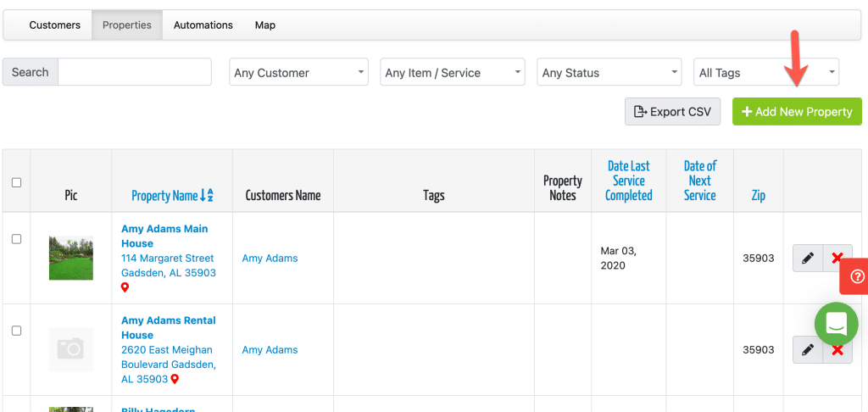Sort by the Zip column header
Image resolution: width=868 pixels, height=412 pixels.
[759, 196]
